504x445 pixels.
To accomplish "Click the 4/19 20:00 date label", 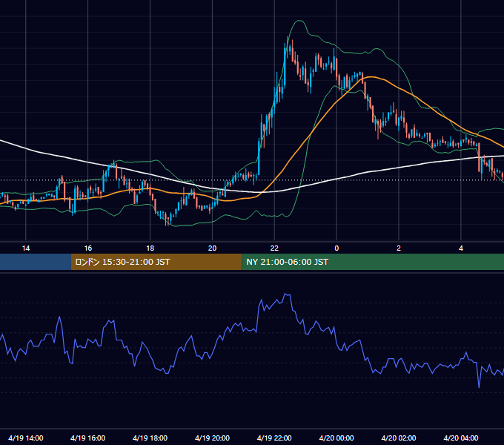I will tap(212, 438).
